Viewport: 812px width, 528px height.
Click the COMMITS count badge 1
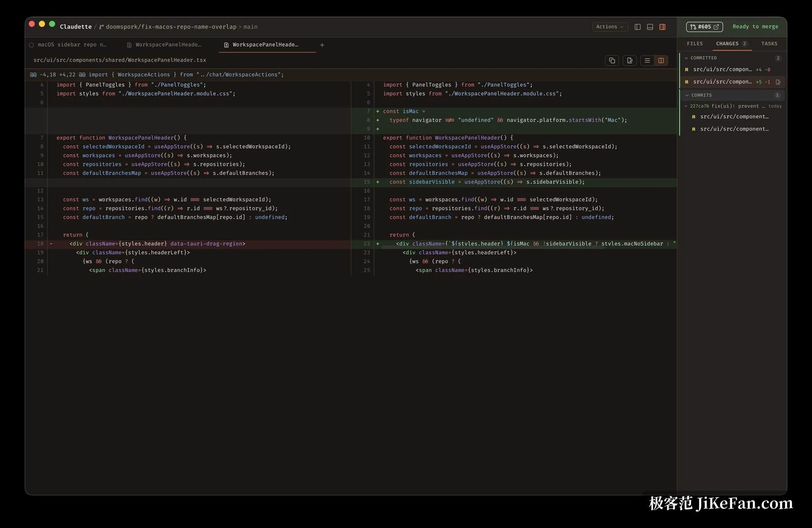[x=777, y=95]
